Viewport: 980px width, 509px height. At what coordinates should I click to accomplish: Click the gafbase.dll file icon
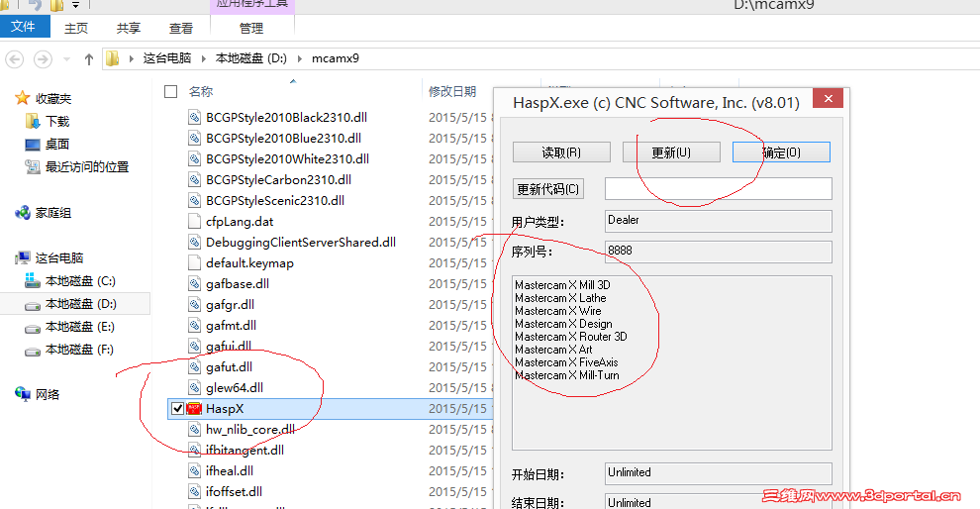click(x=194, y=284)
